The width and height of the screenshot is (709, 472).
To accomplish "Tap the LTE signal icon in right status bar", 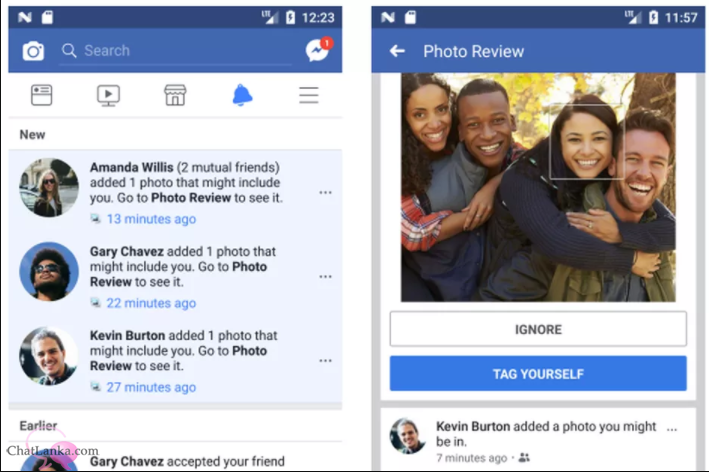I will [x=633, y=17].
